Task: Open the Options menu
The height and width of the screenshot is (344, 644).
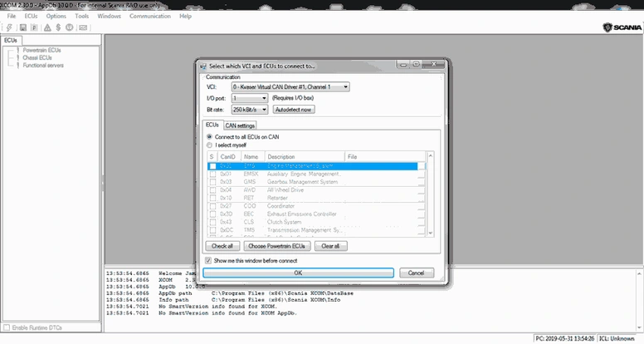Action: point(56,16)
